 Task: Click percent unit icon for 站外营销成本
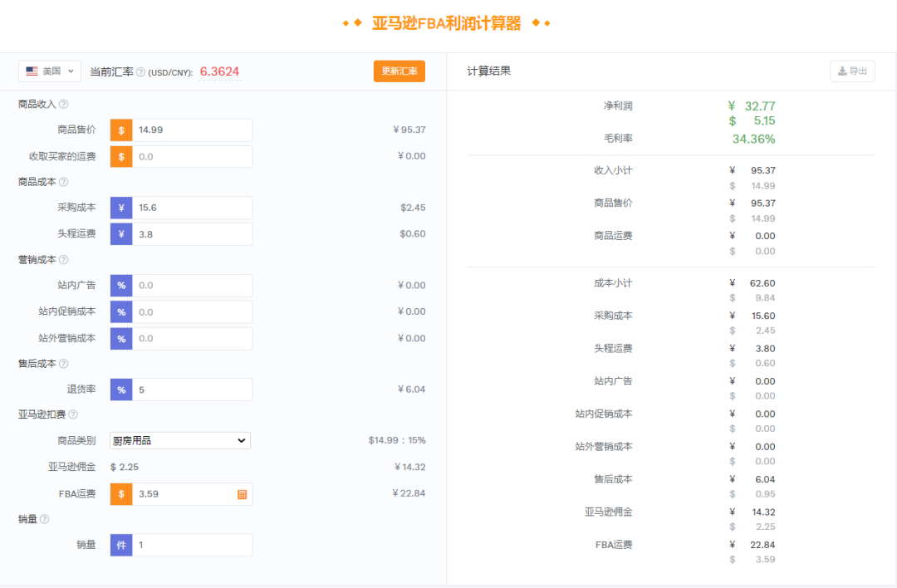point(121,339)
